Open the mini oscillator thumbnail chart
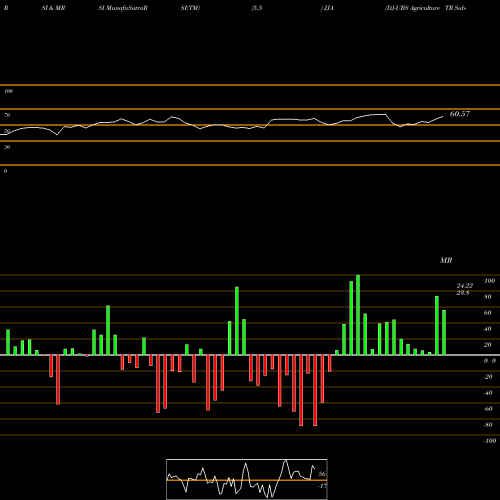The image size is (500, 500). (x=247, y=479)
